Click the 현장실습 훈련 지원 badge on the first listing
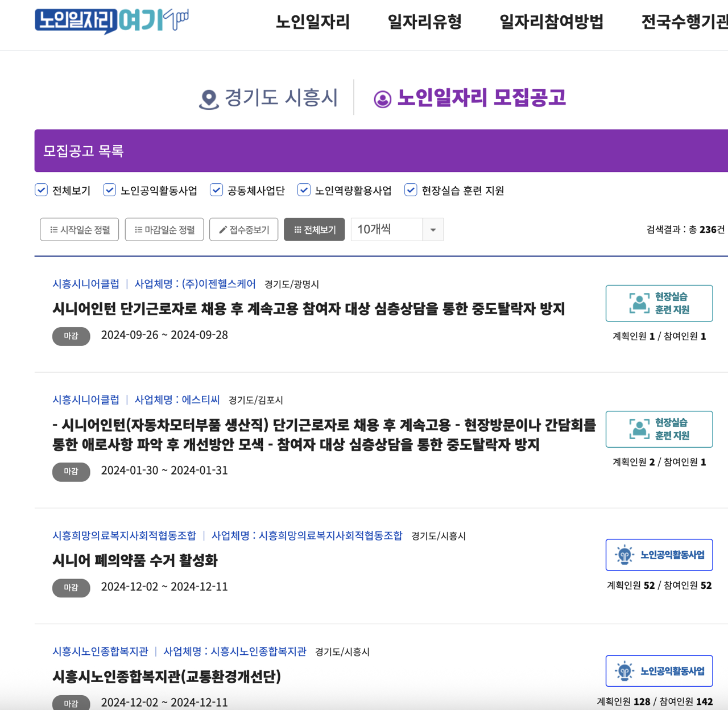 (659, 303)
